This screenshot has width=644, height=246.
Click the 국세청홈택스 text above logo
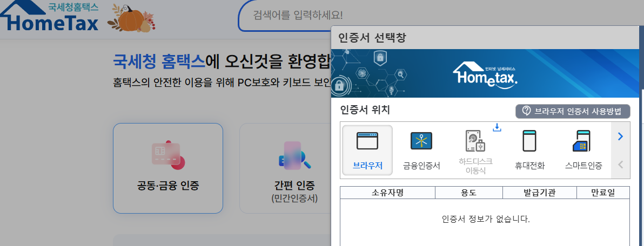click(73, 6)
